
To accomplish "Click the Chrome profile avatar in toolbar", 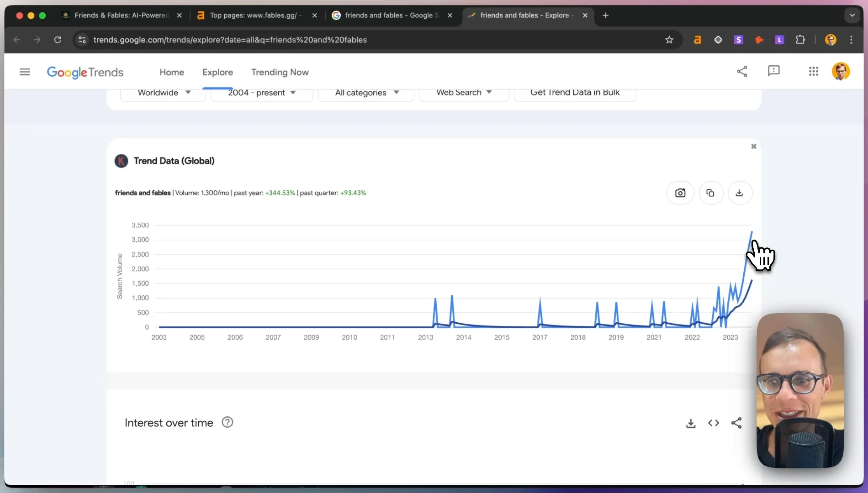I will (831, 40).
